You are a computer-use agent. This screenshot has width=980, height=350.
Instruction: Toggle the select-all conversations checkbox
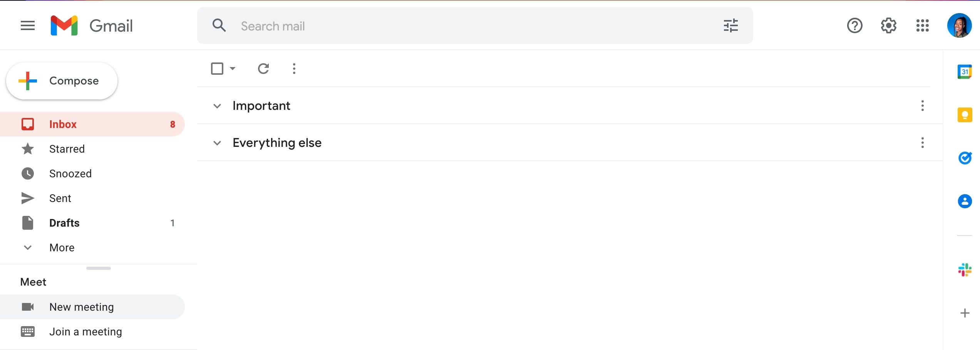pos(217,68)
